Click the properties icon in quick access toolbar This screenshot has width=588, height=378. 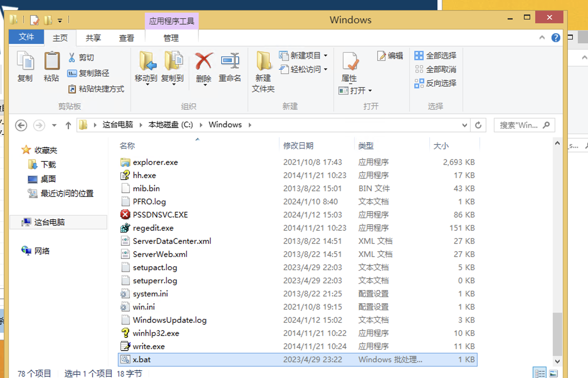pos(34,20)
